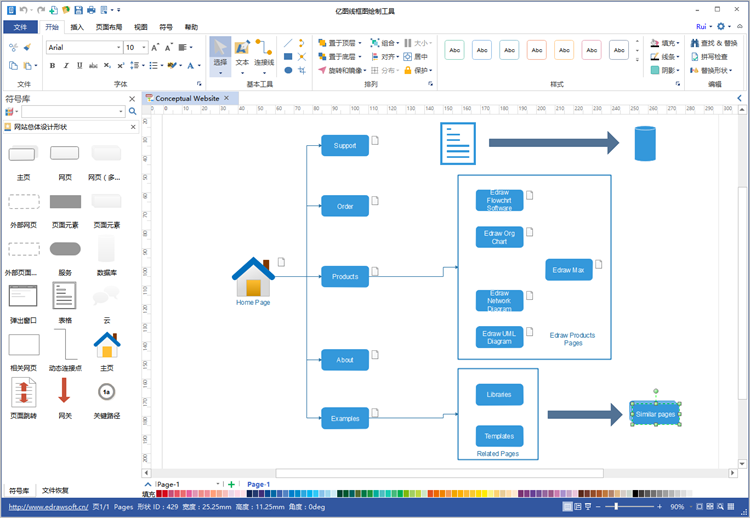Click the copy icon in ribbon
750x518 pixels.
tap(13, 66)
